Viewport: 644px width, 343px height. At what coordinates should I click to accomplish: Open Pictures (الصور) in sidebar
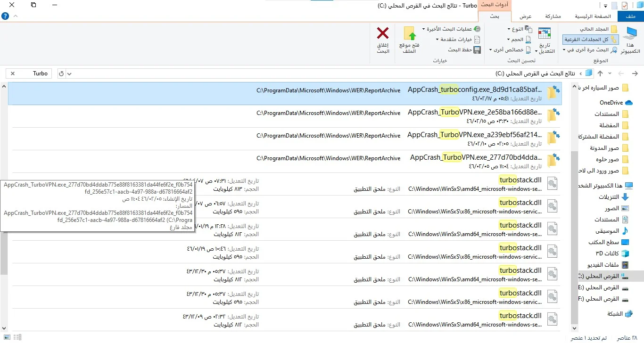[x=617, y=208]
